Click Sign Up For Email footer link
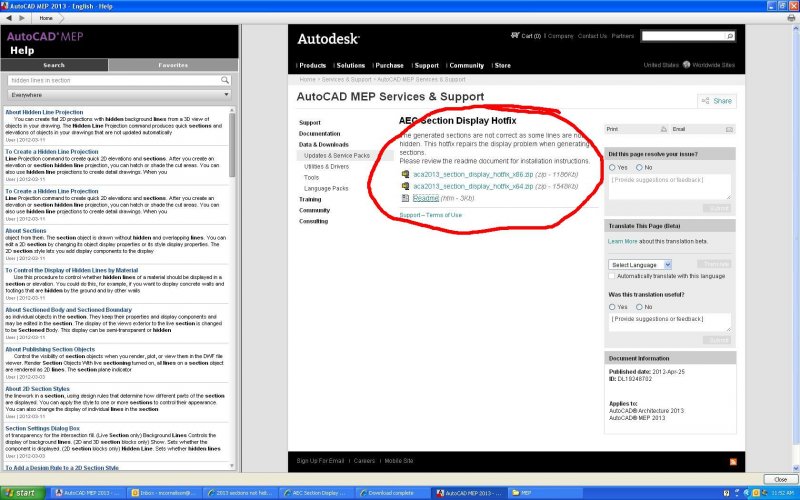Image resolution: width=800 pixels, height=500 pixels. tap(320, 461)
